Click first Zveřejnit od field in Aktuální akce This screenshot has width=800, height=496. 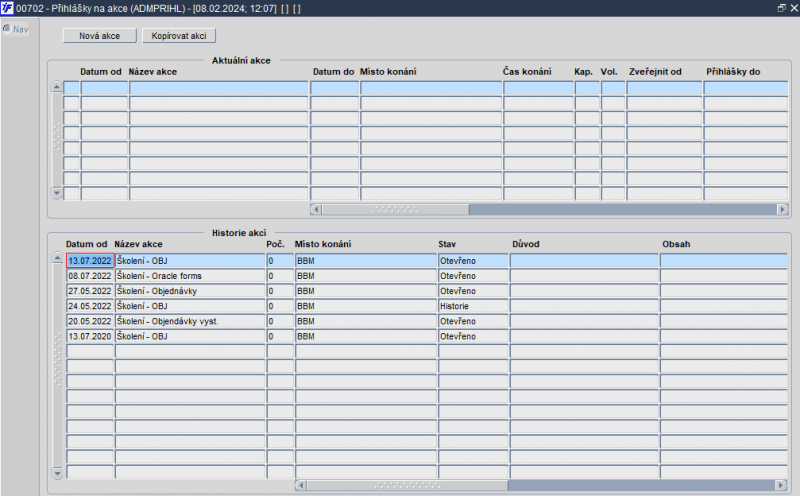click(x=664, y=88)
